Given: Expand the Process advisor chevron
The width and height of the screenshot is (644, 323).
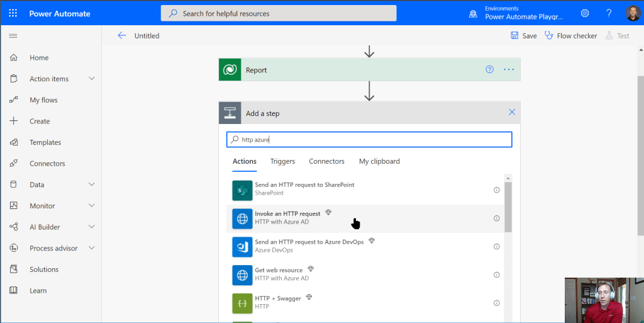Looking at the screenshot, I should (92, 248).
